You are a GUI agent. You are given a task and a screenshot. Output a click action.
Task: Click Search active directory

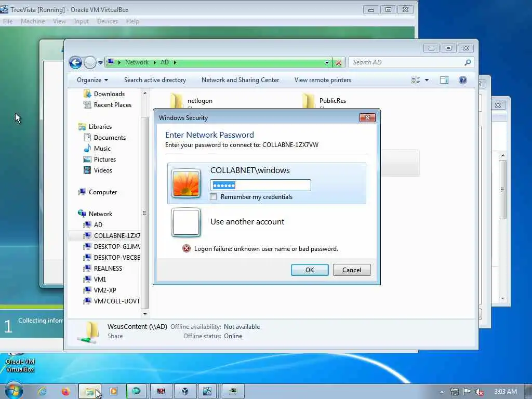click(155, 80)
